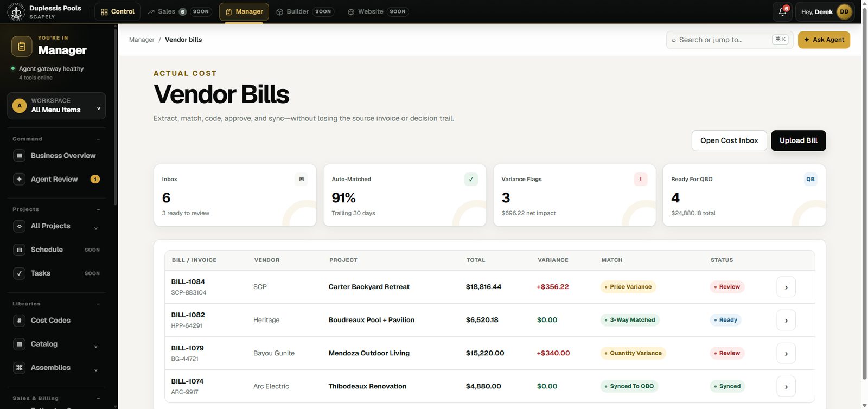Click the Price Variance match badge
Screen dimensions: 868x409
[x=628, y=287]
